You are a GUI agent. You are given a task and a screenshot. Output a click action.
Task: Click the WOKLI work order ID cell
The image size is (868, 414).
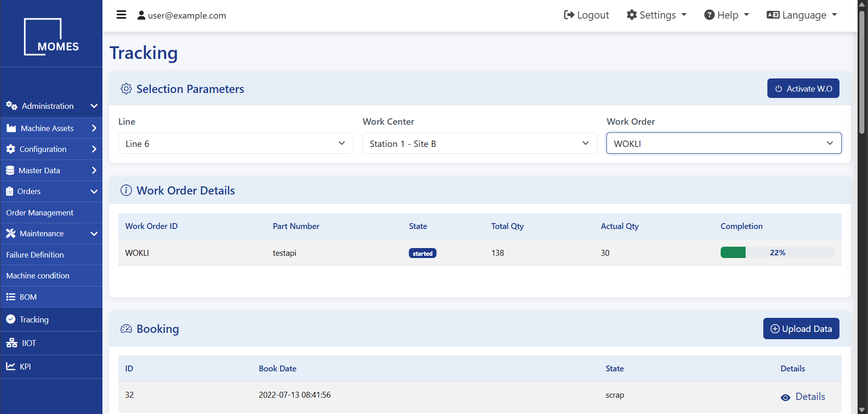137,253
